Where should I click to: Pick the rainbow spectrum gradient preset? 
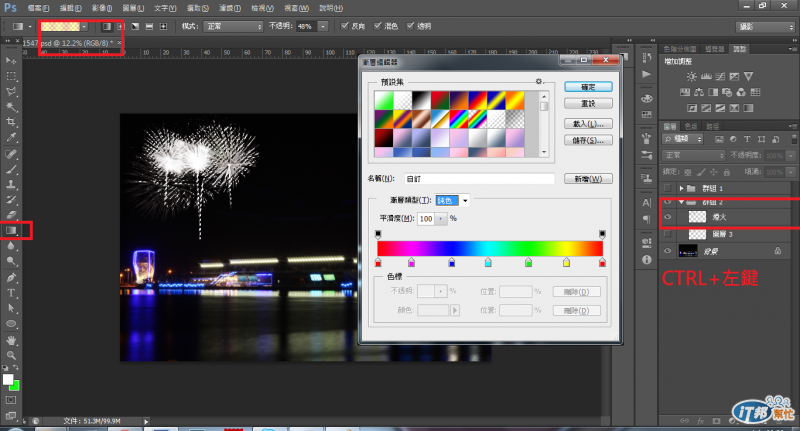click(x=459, y=120)
